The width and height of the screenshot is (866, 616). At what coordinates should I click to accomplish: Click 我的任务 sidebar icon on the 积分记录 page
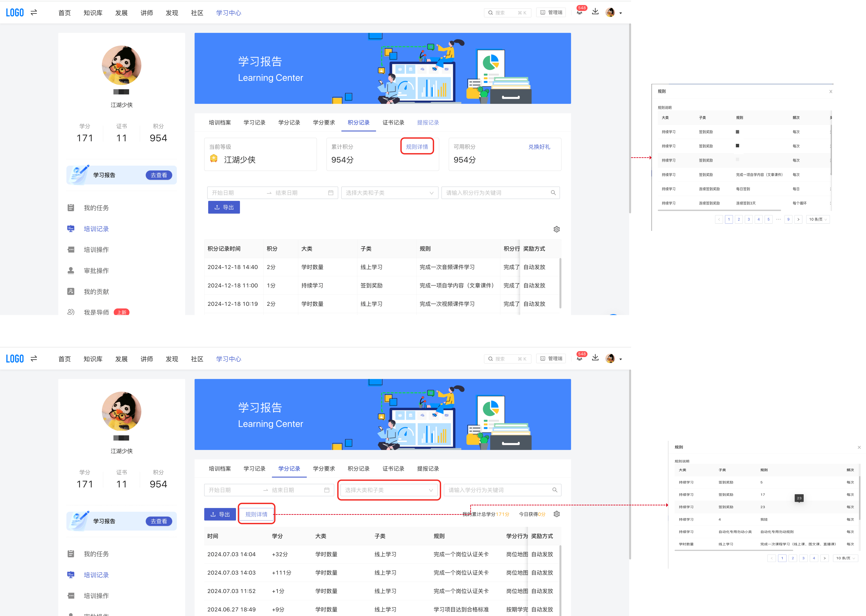coord(71,207)
